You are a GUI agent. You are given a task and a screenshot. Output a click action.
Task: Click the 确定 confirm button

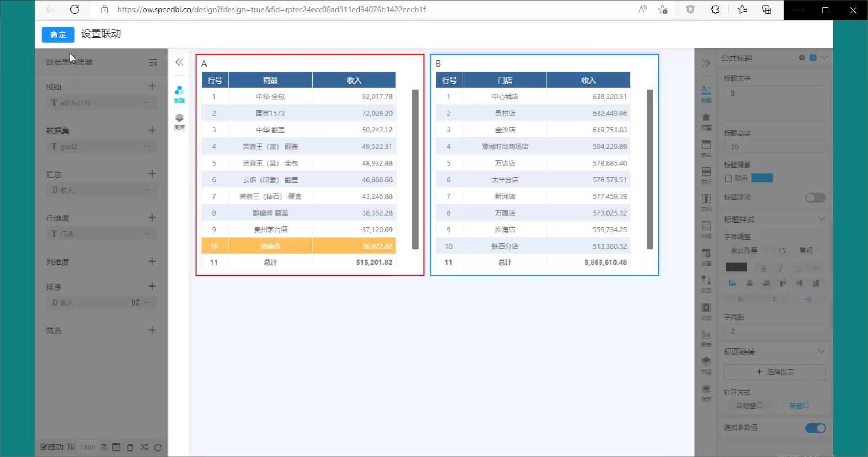pos(58,34)
